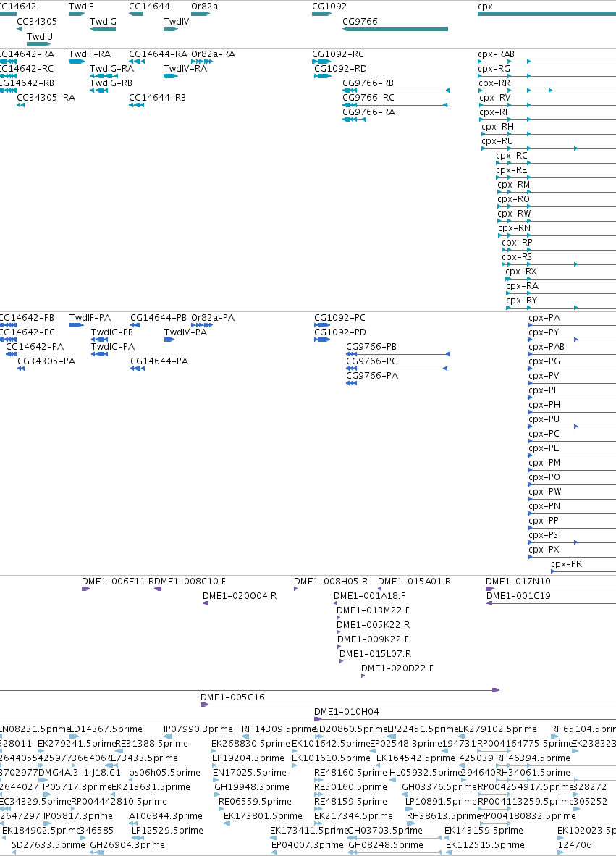Viewport: 616px width, 856px height.
Task: Select transcript label CG9766-RB
Action: [x=368, y=83]
